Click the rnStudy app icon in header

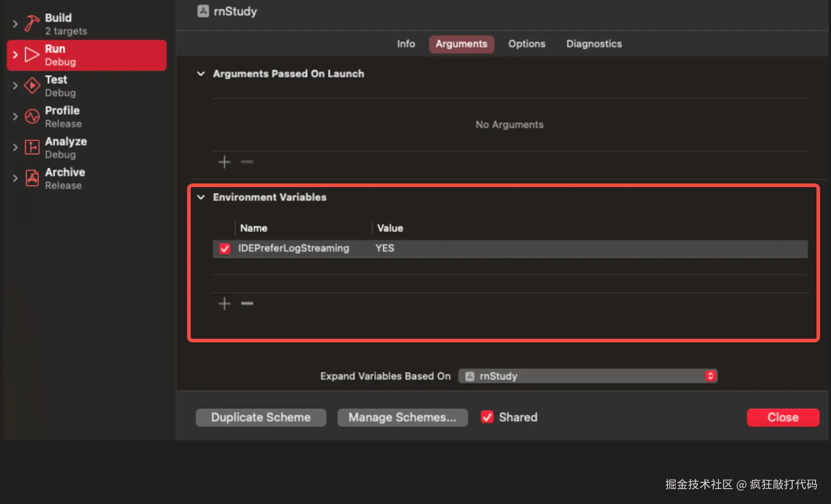pos(203,11)
